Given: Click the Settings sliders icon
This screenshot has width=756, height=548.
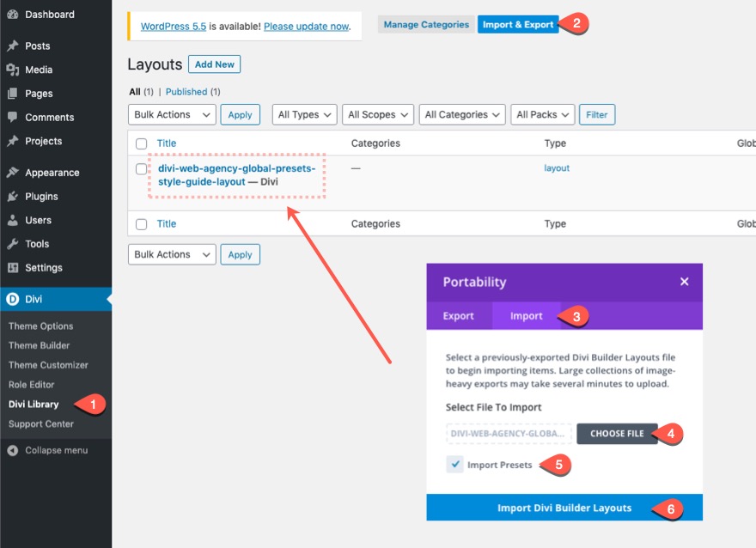Looking at the screenshot, I should 13,267.
